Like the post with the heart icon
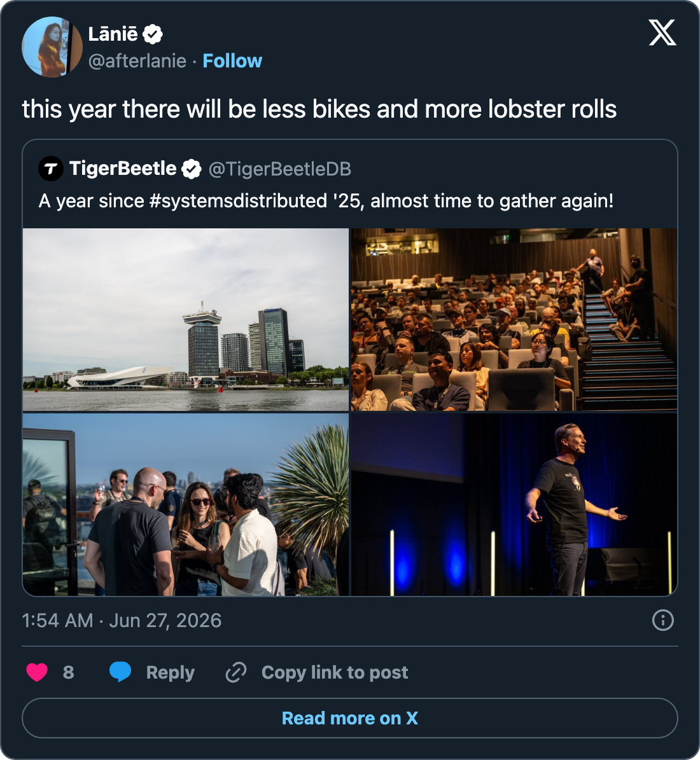700x760 pixels. (x=37, y=672)
